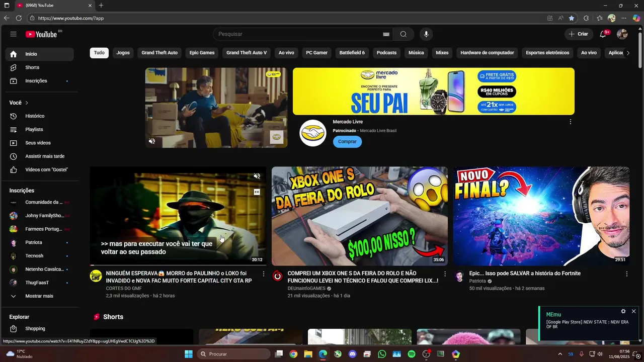The height and width of the screenshot is (362, 644).
Task: Select the Battlefield 6 chip
Action: [352, 53]
